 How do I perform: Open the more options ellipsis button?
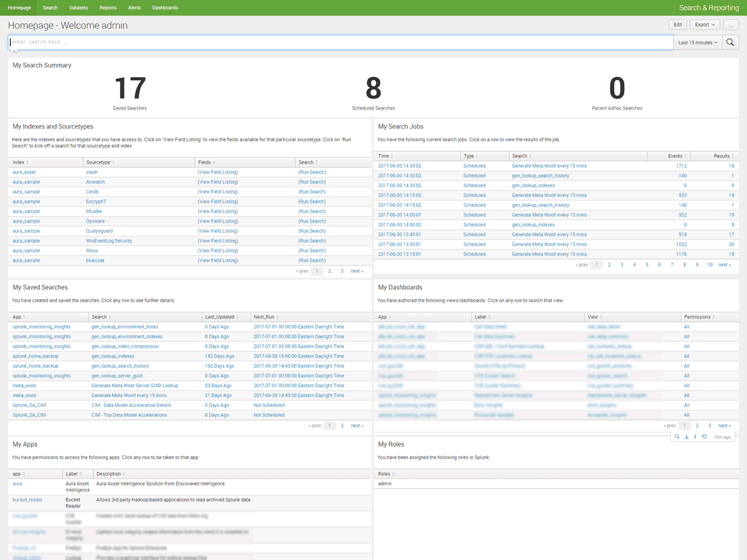coord(731,25)
